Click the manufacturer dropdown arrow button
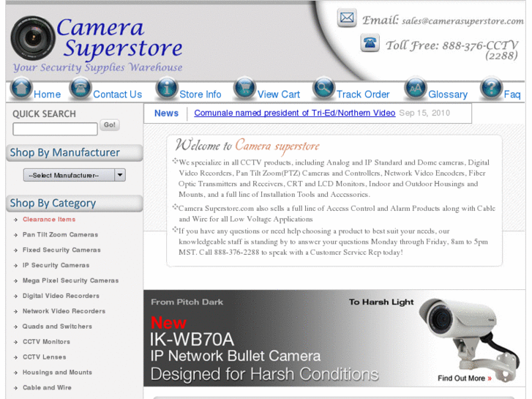The height and width of the screenshot is (399, 532). tap(120, 175)
